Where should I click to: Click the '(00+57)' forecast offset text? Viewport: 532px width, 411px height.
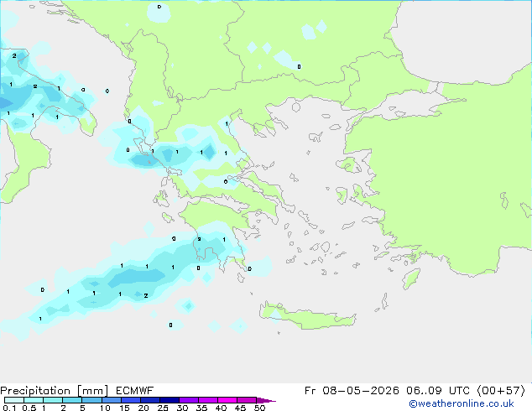click(501, 391)
